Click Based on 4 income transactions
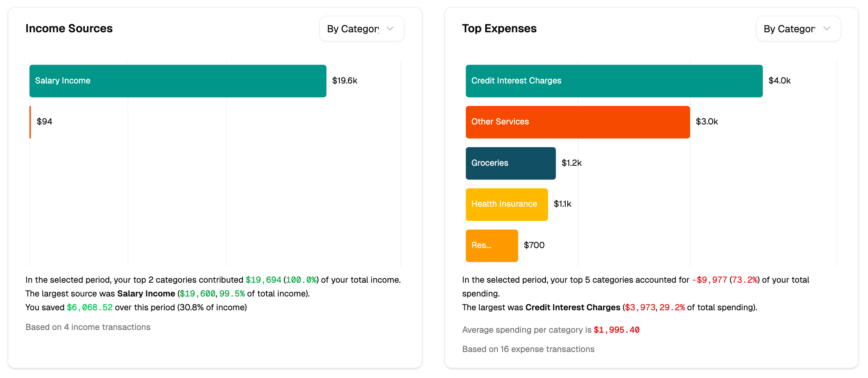This screenshot has width=868, height=378. tap(88, 327)
